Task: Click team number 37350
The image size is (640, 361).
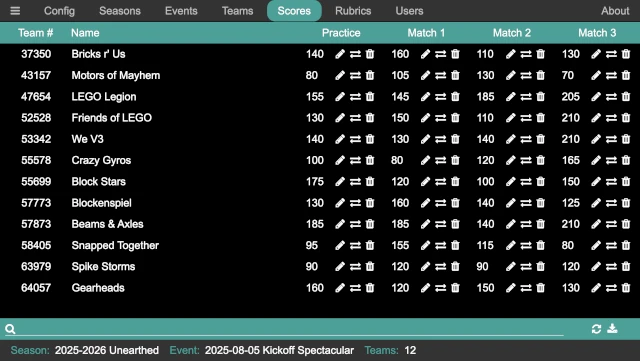Action: (x=36, y=54)
